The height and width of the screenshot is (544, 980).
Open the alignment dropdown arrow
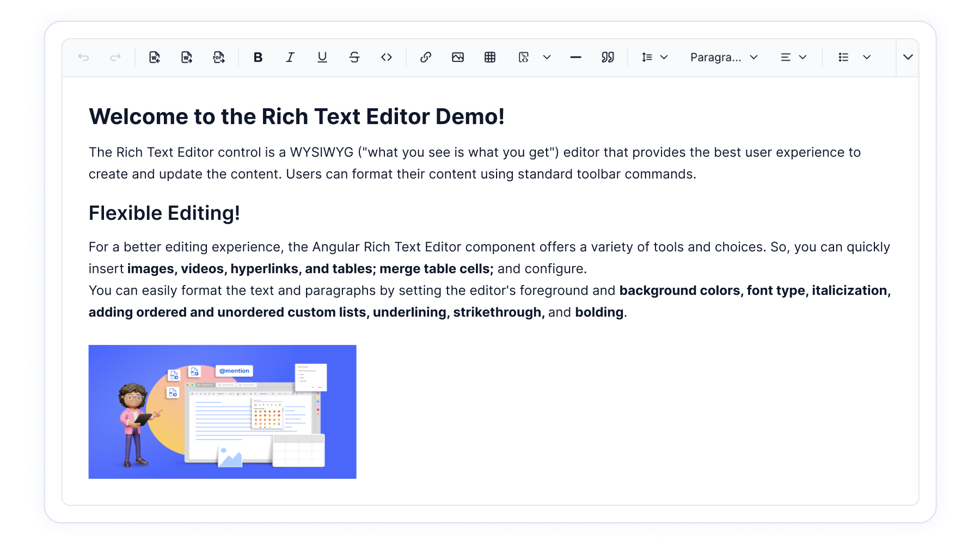[x=803, y=57]
